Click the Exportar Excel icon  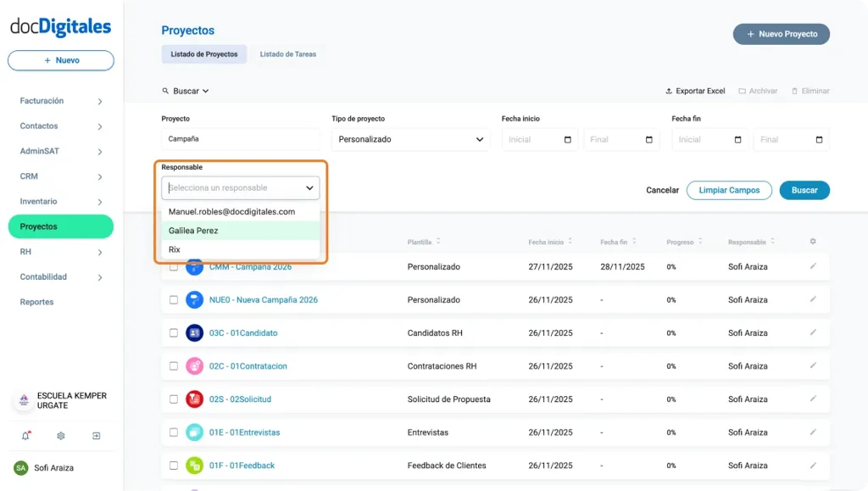tap(669, 91)
